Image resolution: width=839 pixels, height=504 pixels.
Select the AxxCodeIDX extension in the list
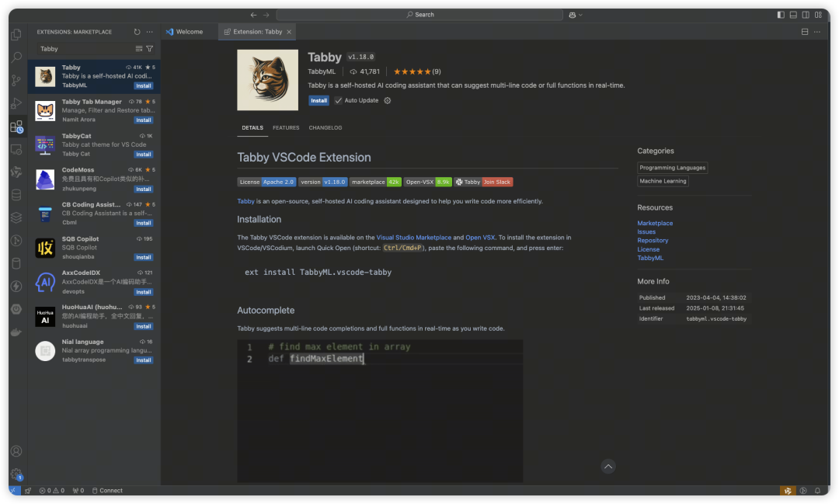click(94, 282)
